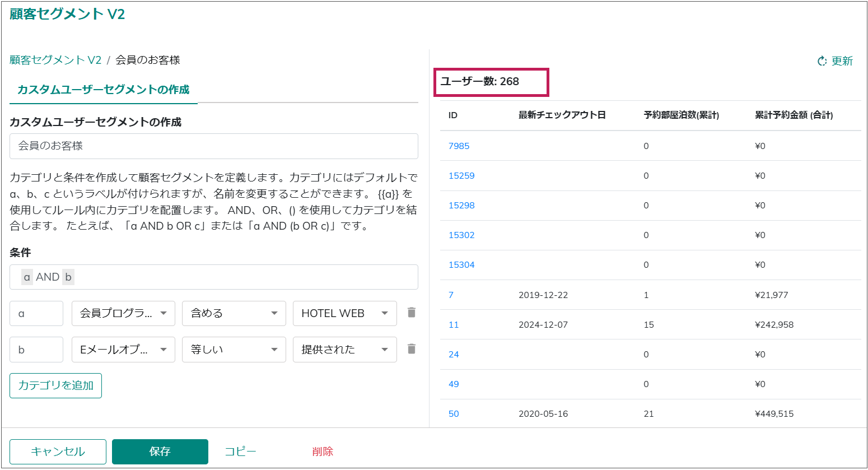Click the ユーザー数: 268 count
This screenshot has height=470, width=868.
click(x=480, y=81)
